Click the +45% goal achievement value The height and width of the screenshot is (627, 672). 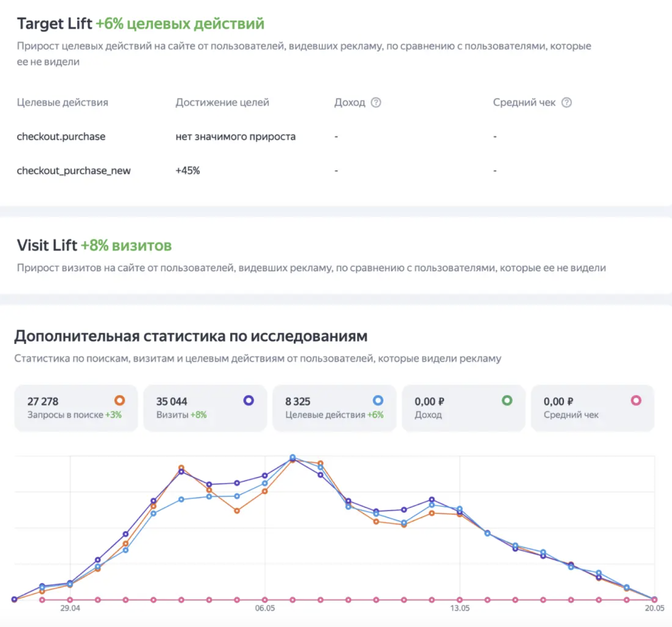click(x=188, y=171)
